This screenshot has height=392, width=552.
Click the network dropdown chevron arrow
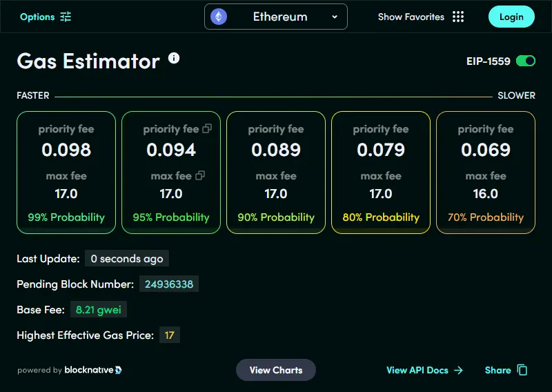(x=335, y=17)
